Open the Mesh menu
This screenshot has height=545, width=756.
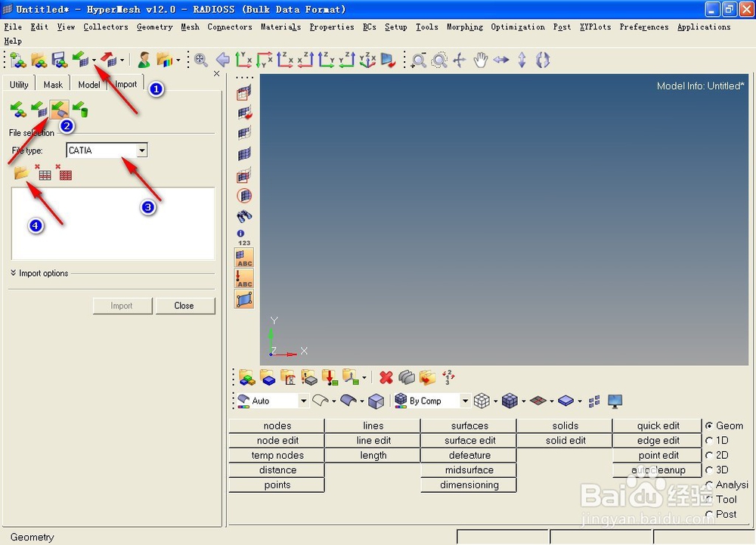coord(190,27)
